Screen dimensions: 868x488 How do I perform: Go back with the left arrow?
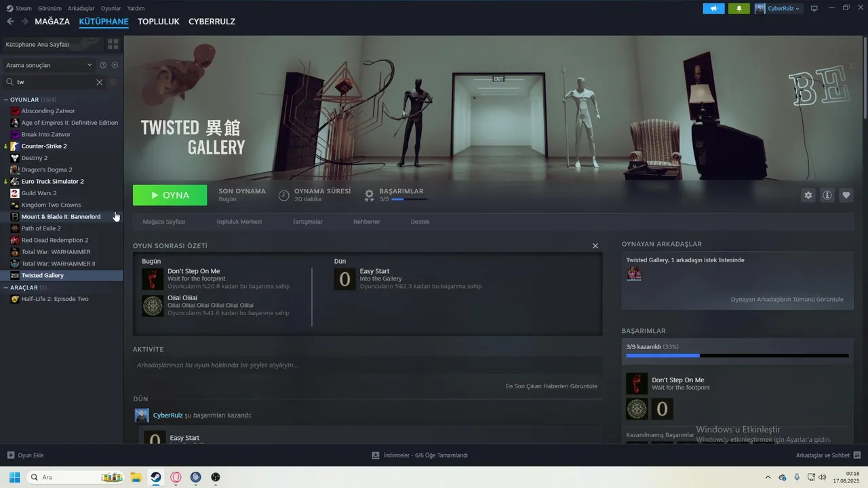coord(10,22)
